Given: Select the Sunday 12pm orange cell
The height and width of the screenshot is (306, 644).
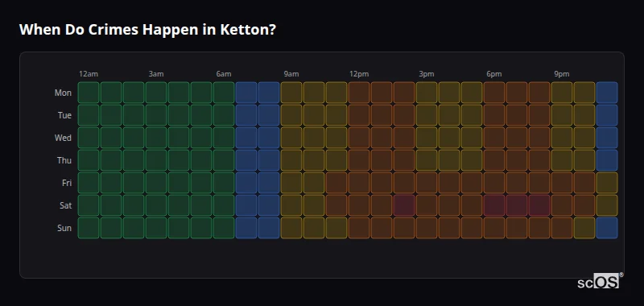Looking at the screenshot, I should [x=359, y=228].
